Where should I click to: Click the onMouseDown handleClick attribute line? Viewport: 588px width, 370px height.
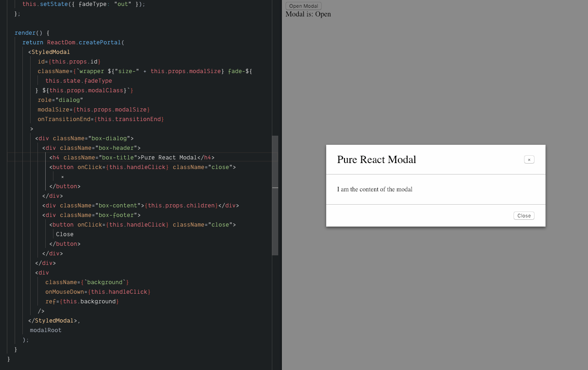(98, 291)
